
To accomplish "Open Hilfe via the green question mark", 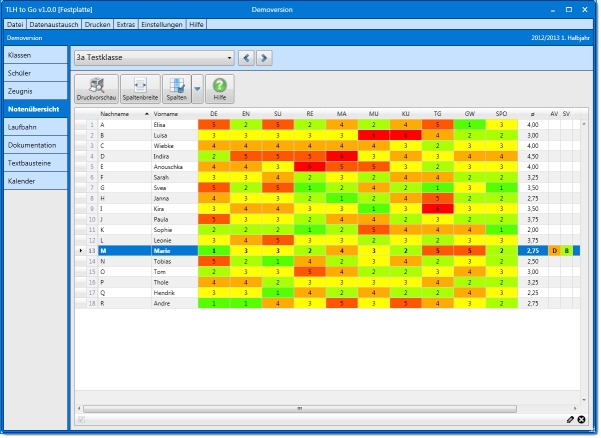I will (x=219, y=88).
